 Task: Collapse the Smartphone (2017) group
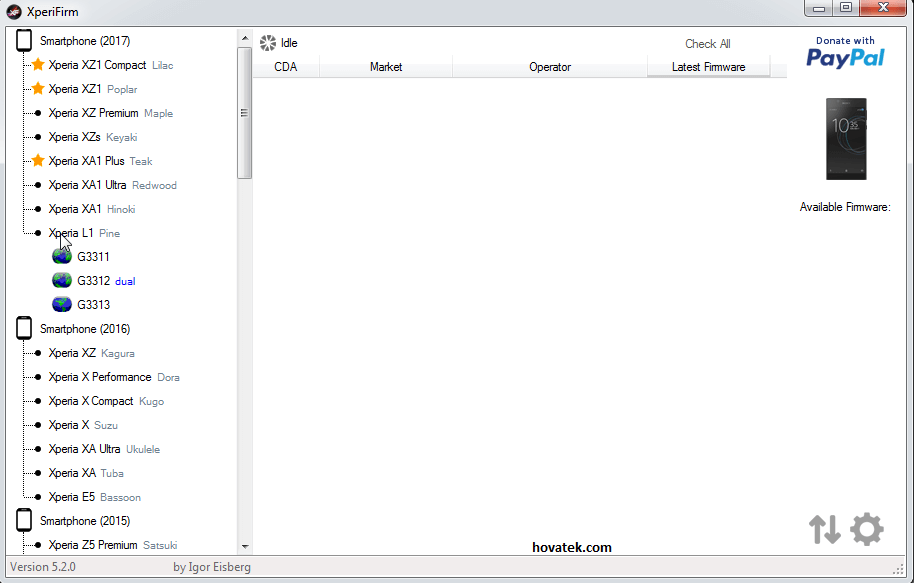pyautogui.click(x=85, y=41)
